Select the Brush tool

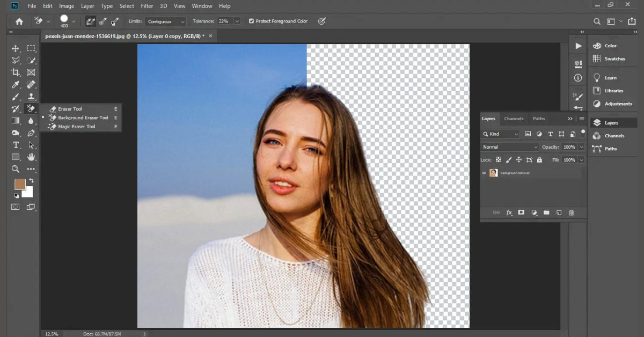point(16,97)
